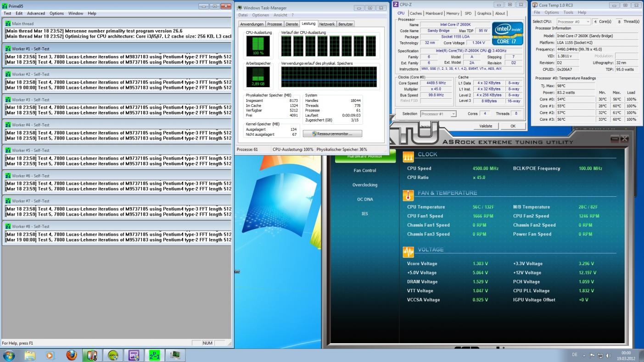Click the Worker #5 Self-Test icon
Screen dimensions: 644x362
coord(8,150)
